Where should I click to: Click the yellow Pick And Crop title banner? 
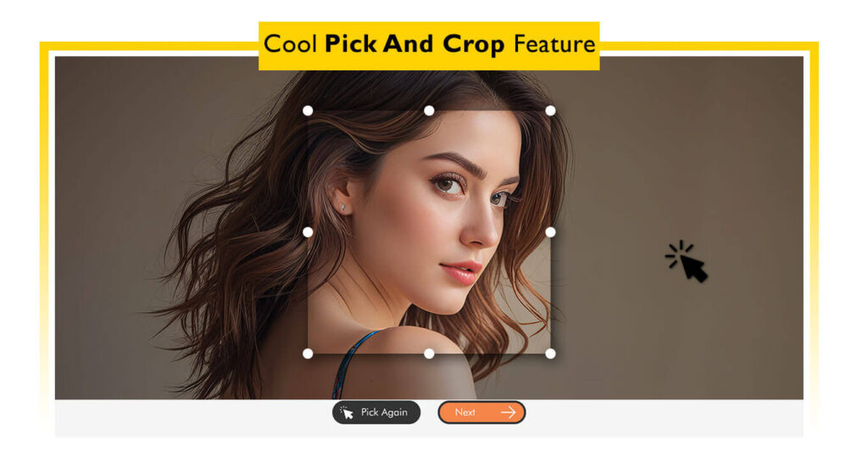pyautogui.click(x=429, y=46)
